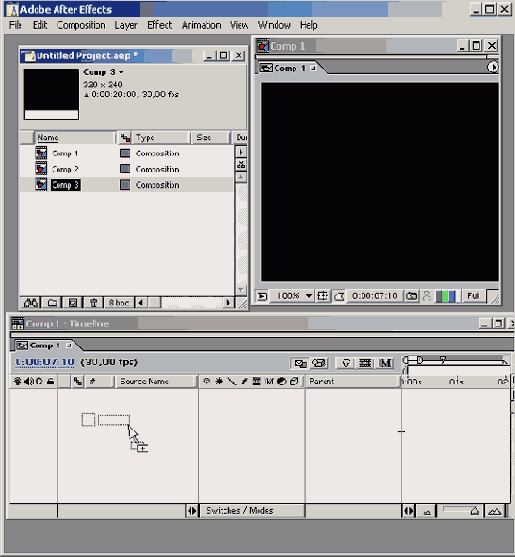
Task: Click the 0:00:07:10 current time display
Action: [x=374, y=296]
